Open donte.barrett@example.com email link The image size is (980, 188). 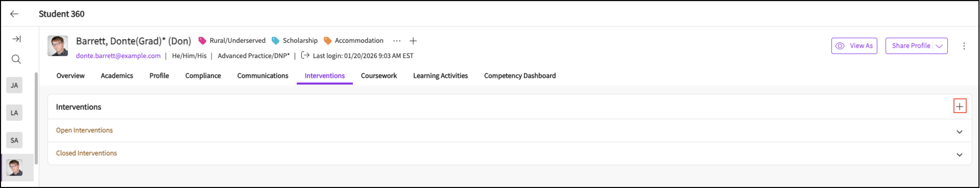tap(118, 56)
